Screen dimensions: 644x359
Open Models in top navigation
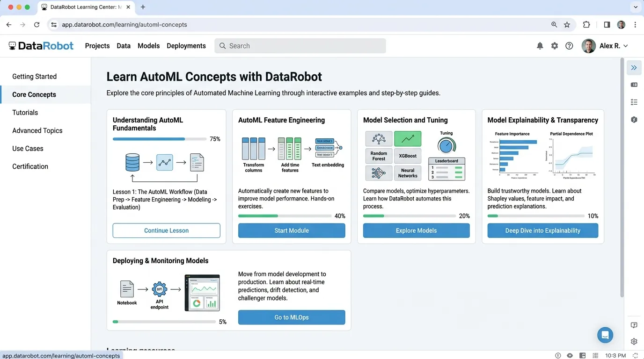point(149,46)
